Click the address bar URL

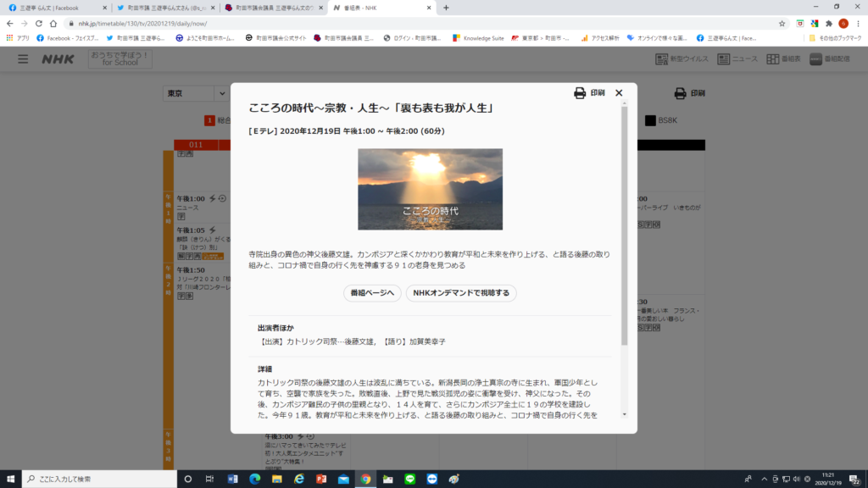[142, 24]
